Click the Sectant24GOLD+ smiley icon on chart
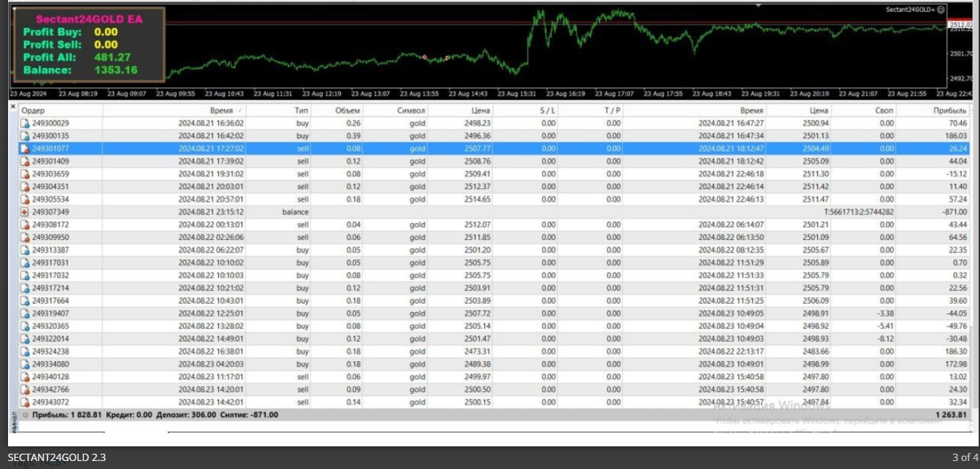 pyautogui.click(x=941, y=9)
